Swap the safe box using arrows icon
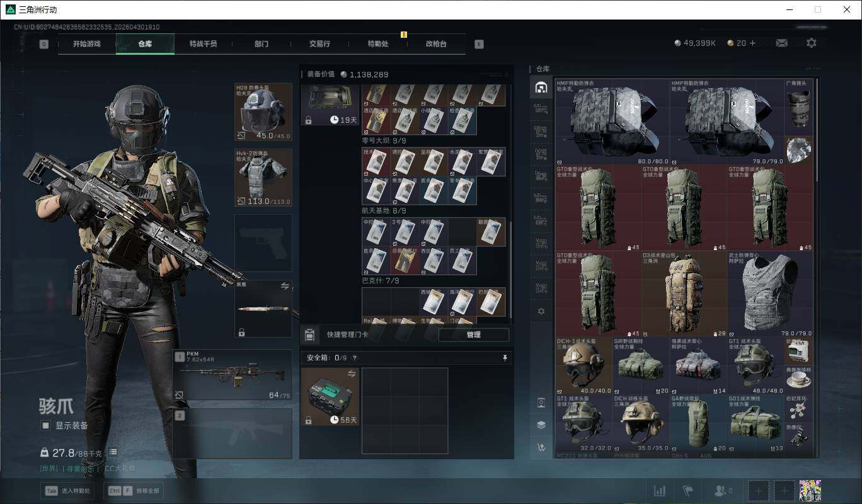Viewport: 862px width, 504px height. coord(352,374)
